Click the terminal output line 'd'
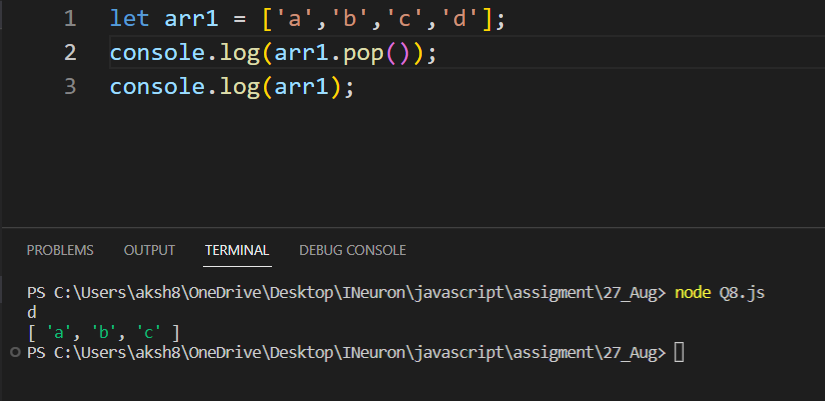The height and width of the screenshot is (401, 825). [32, 313]
